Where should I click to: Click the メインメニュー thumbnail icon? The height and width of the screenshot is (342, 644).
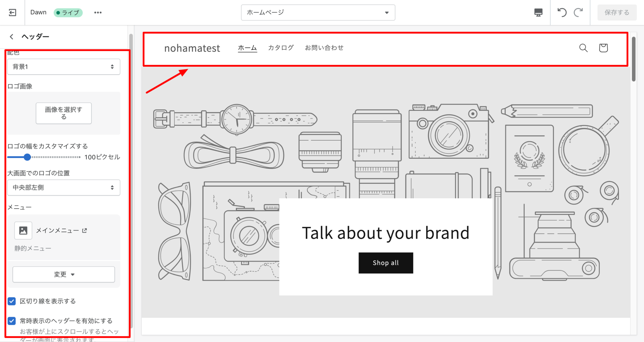[x=23, y=230]
